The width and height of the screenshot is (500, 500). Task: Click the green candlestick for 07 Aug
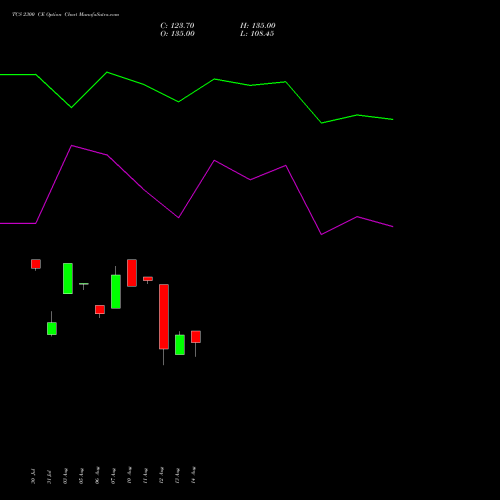click(116, 292)
